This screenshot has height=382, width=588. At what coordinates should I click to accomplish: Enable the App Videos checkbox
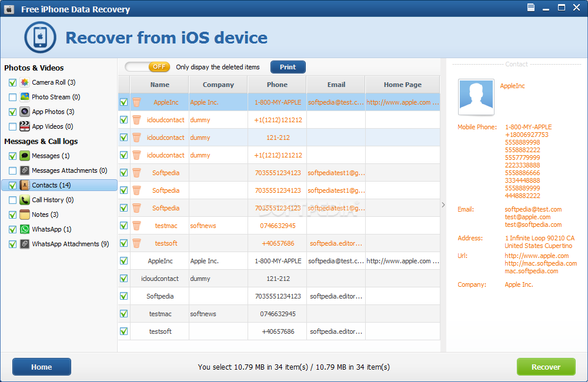point(12,127)
